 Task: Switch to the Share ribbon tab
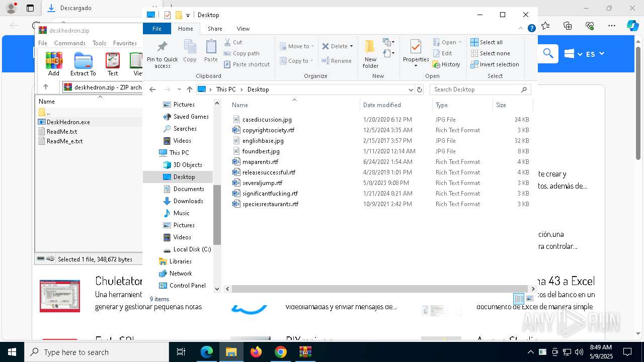tap(215, 29)
